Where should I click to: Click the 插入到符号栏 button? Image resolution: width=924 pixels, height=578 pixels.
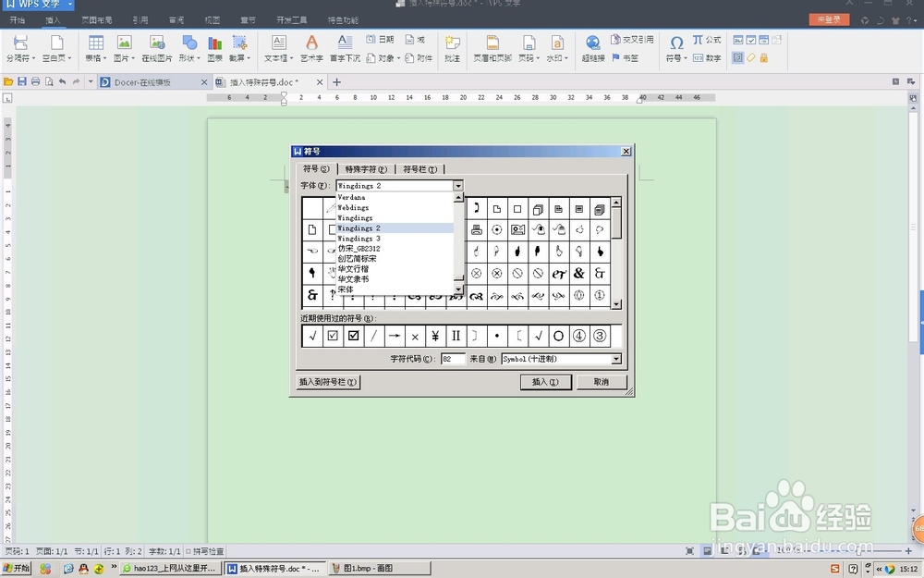pos(328,382)
